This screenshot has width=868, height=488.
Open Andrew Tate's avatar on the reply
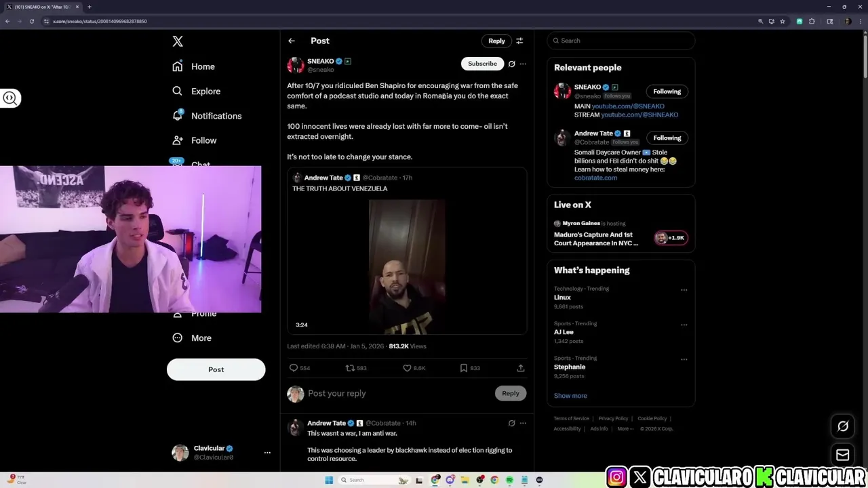[x=295, y=427]
